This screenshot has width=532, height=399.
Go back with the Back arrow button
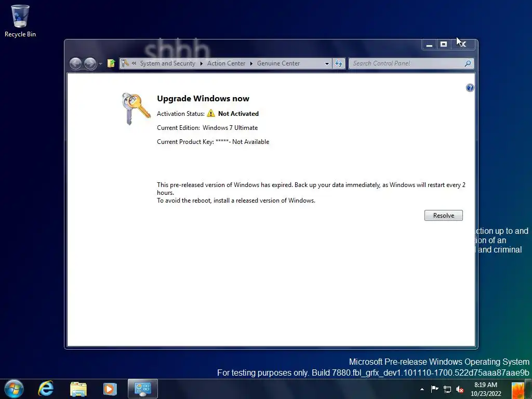point(75,63)
